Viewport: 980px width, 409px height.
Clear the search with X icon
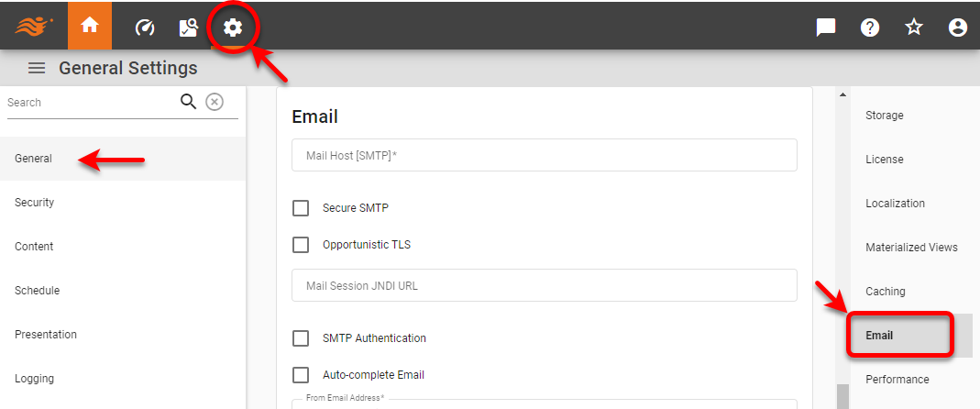(215, 102)
